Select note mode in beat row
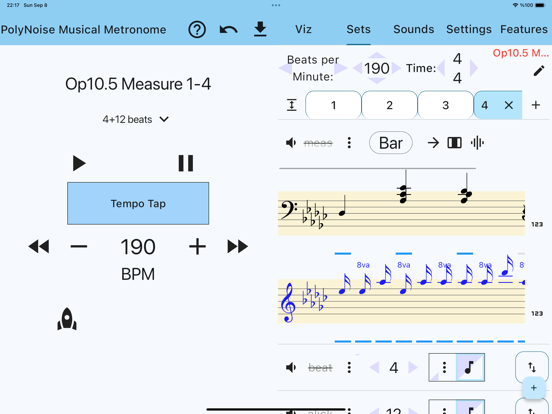This screenshot has width=552, height=414. (471, 368)
